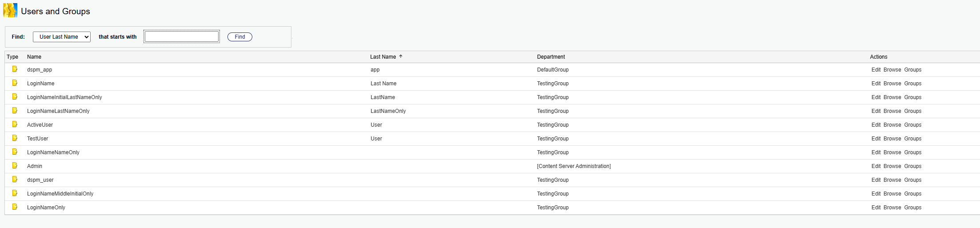This screenshot has height=228, width=980.
Task: Click the user icon beside dspm_user
Action: 15,180
